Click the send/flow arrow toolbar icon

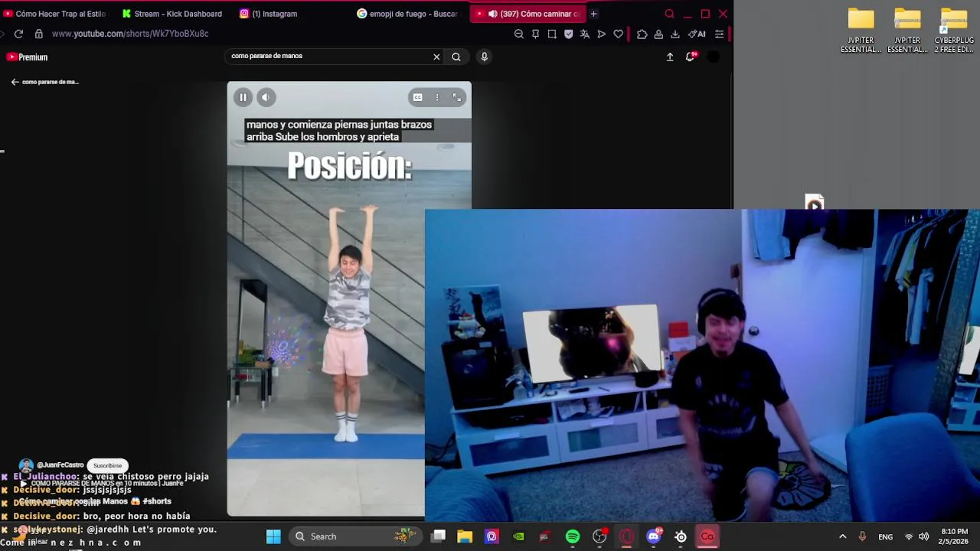pos(602,34)
